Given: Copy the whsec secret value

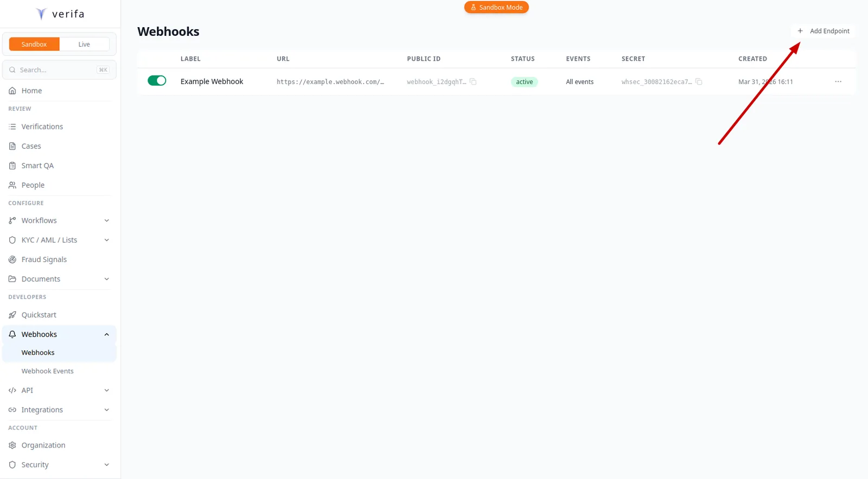Looking at the screenshot, I should (699, 81).
